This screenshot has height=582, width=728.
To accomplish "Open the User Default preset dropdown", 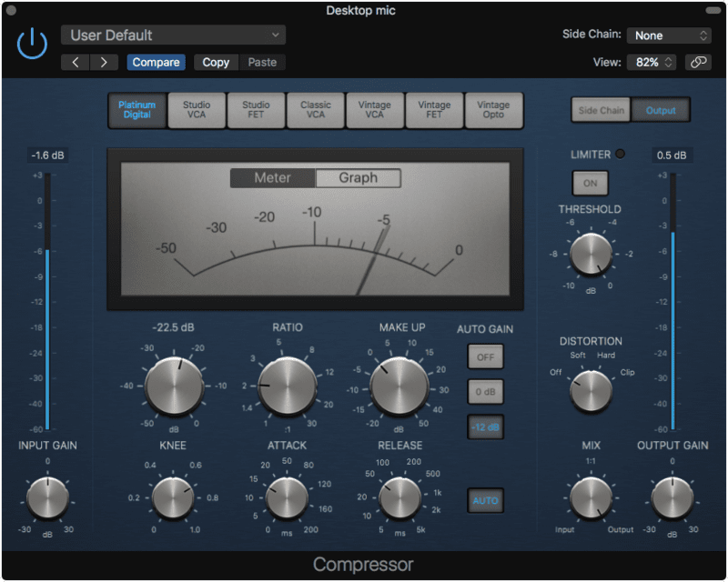I will click(x=173, y=35).
